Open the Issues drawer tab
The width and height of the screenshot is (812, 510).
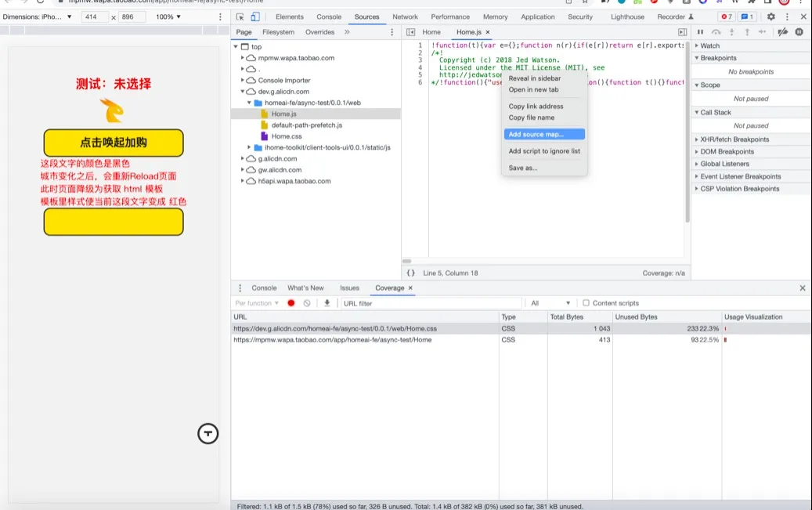click(x=349, y=288)
